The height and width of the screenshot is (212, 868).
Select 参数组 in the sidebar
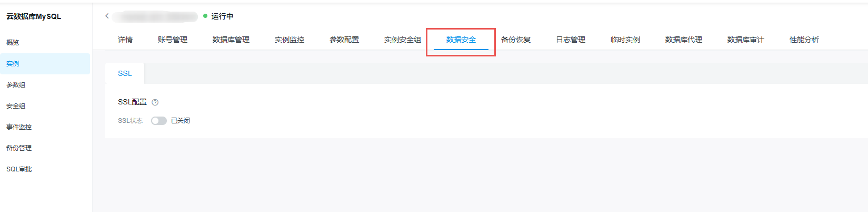coord(16,85)
